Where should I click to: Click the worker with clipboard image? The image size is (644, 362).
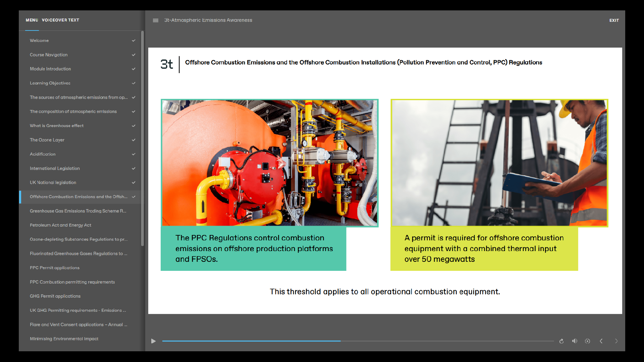pyautogui.click(x=499, y=163)
